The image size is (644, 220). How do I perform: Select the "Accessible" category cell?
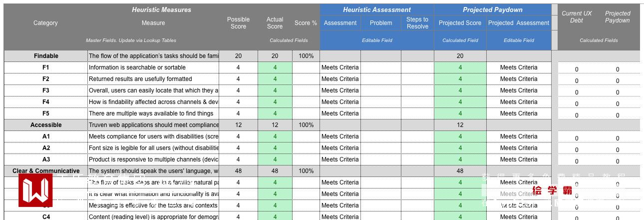coord(46,125)
